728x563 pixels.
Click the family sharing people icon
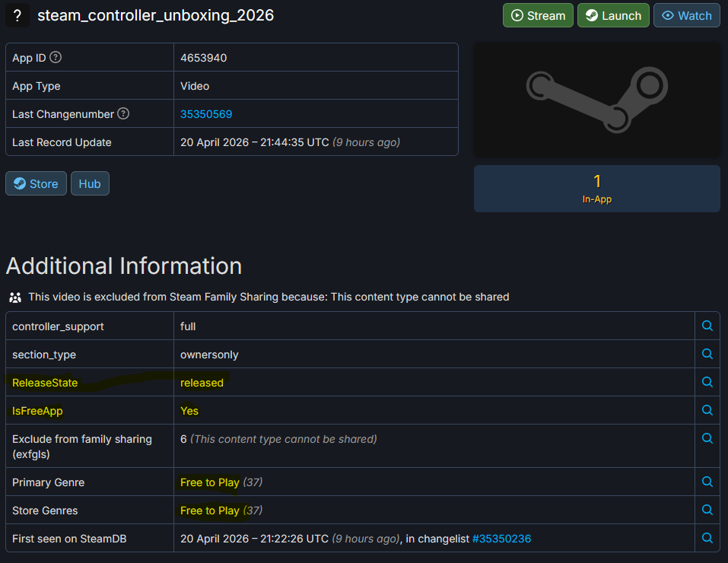tap(15, 297)
